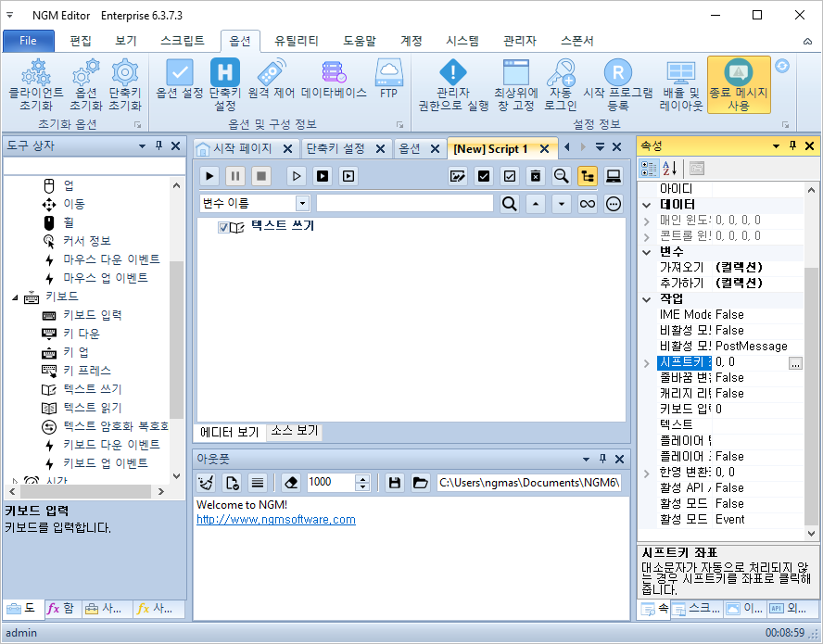Collapse the 키보드 tree node
This screenshot has width=823, height=644.
(15, 297)
